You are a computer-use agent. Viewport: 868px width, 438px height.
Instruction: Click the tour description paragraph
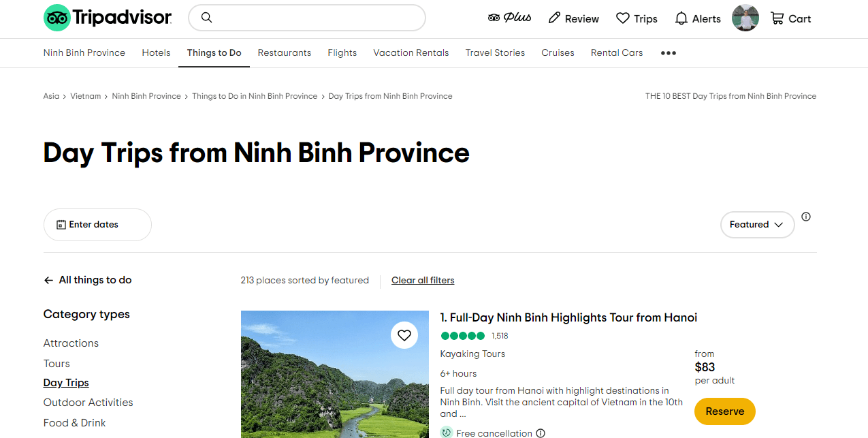pyautogui.click(x=562, y=403)
